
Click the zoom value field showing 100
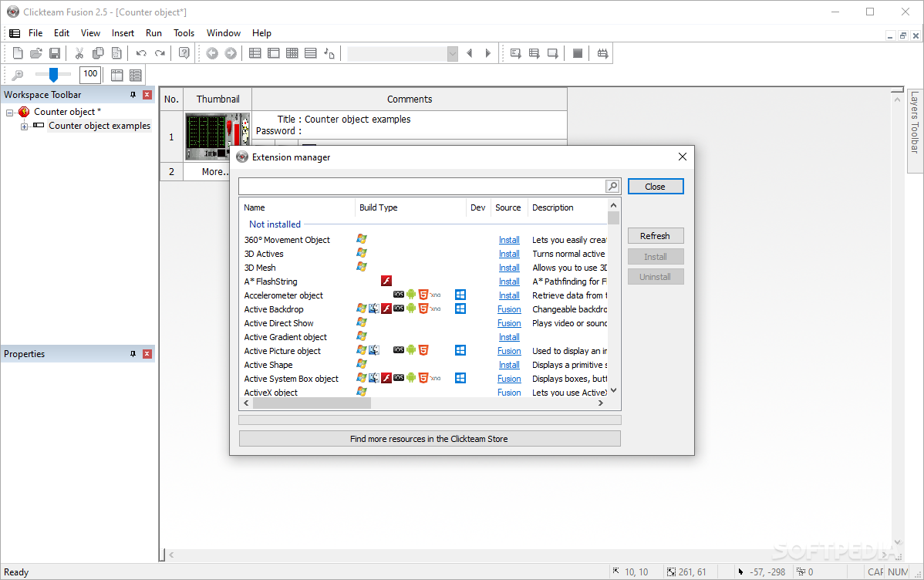point(90,74)
